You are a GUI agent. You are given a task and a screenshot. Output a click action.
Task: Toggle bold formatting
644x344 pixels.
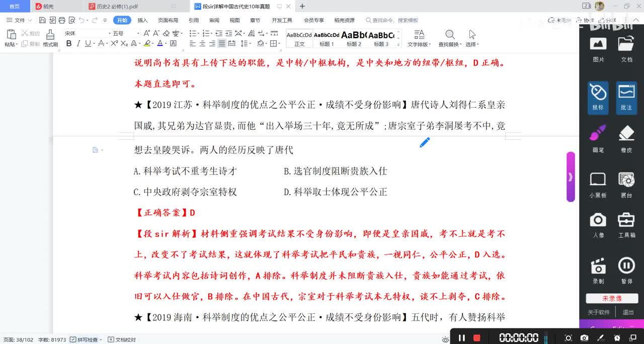pyautogui.click(x=69, y=44)
